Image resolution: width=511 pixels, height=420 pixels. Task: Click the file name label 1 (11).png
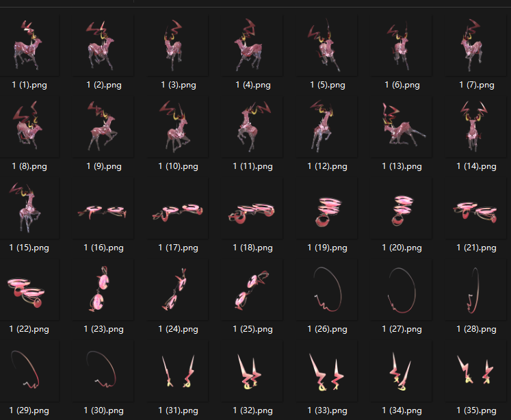coord(252,166)
